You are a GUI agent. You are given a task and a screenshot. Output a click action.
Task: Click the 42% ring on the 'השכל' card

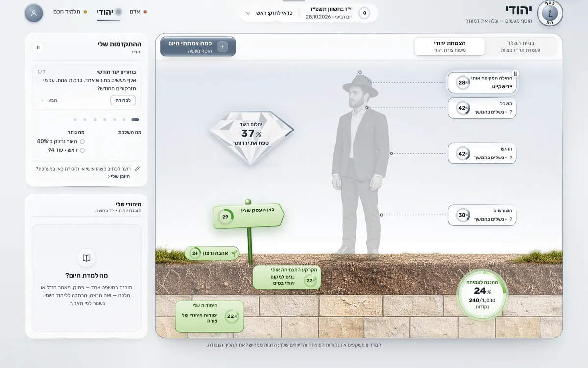[x=463, y=108]
